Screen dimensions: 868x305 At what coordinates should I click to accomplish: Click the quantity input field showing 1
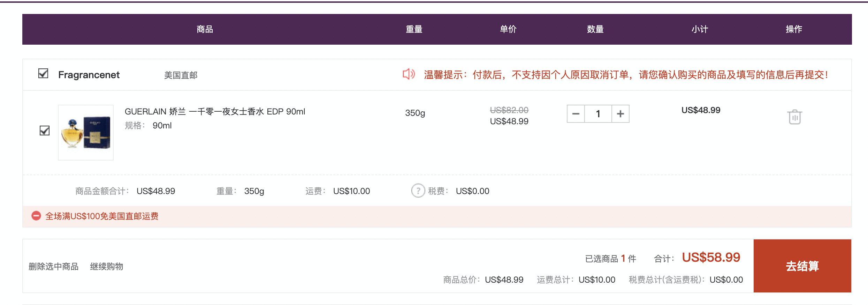click(598, 114)
